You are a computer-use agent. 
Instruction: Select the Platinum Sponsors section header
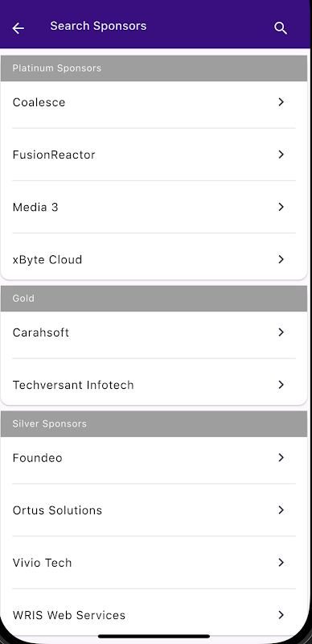coord(154,68)
